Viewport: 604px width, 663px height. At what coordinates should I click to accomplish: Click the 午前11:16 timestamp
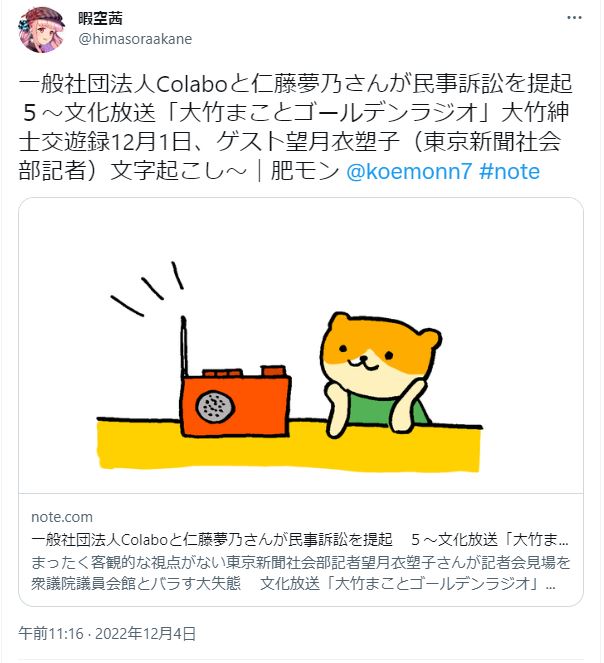click(51, 633)
